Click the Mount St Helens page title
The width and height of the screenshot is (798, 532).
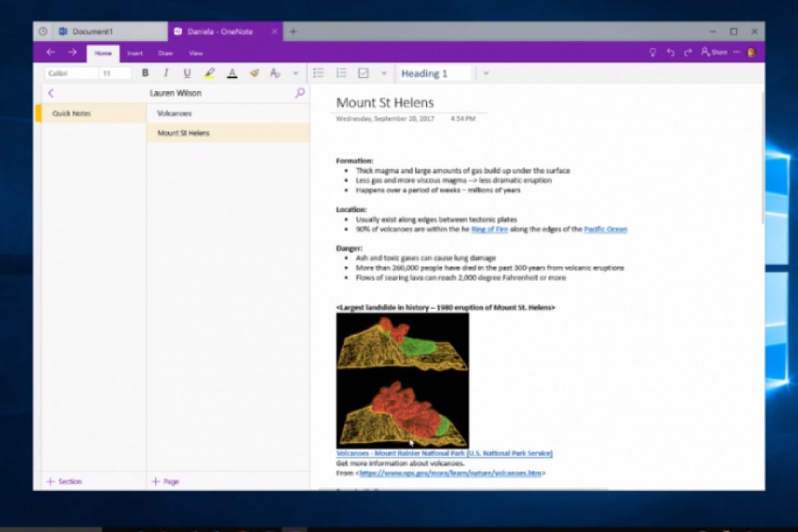(385, 102)
